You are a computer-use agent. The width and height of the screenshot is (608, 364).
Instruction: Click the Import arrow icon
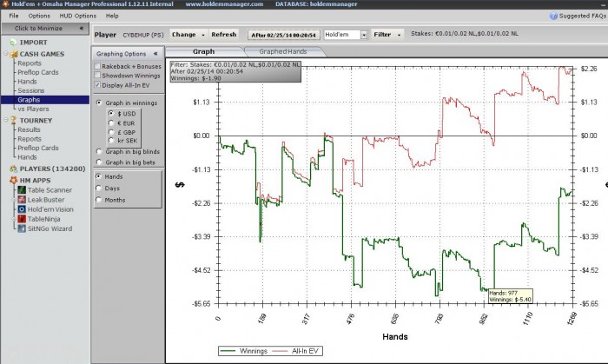[13, 43]
